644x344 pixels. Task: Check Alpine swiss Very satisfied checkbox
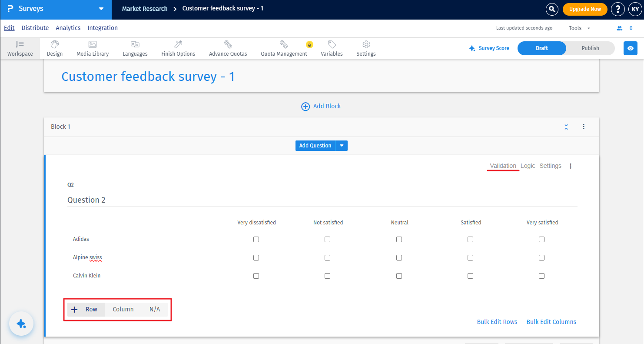pyautogui.click(x=541, y=257)
